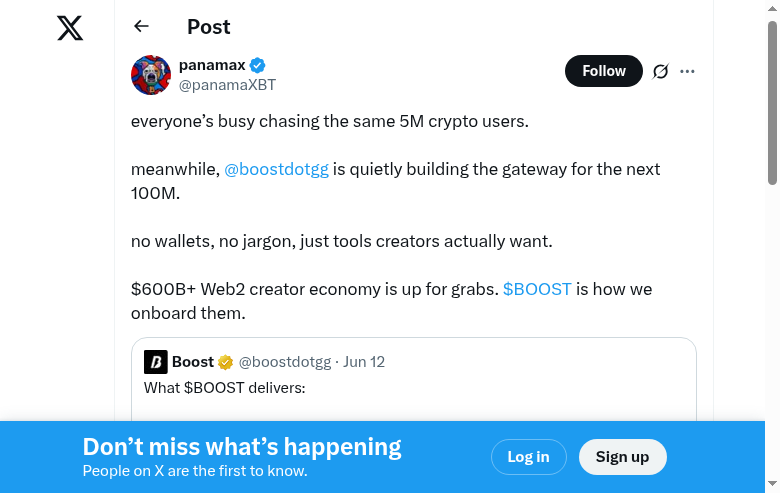The image size is (780, 493).
Task: Click the Boost avatar in quoted post
Action: pos(155,362)
